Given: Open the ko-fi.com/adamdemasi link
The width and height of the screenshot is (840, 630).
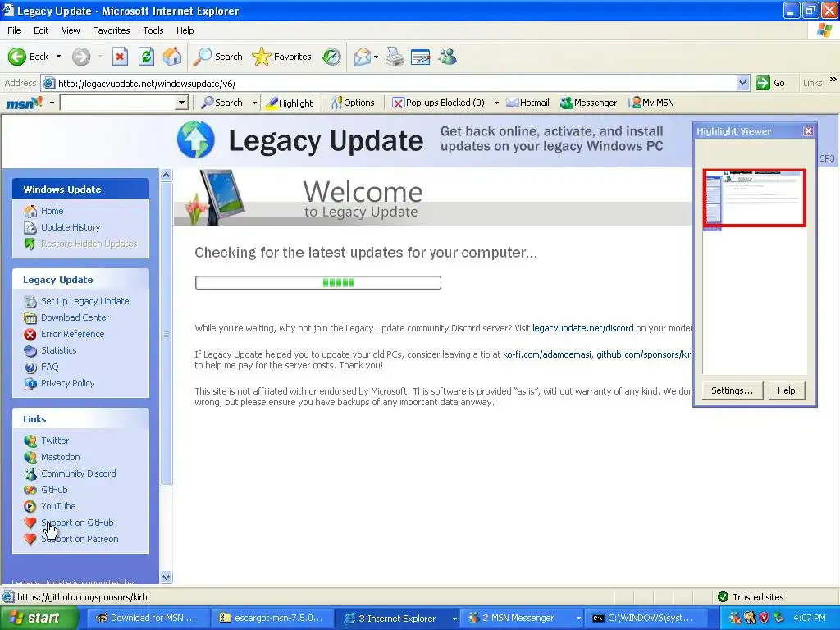Looking at the screenshot, I should point(547,354).
